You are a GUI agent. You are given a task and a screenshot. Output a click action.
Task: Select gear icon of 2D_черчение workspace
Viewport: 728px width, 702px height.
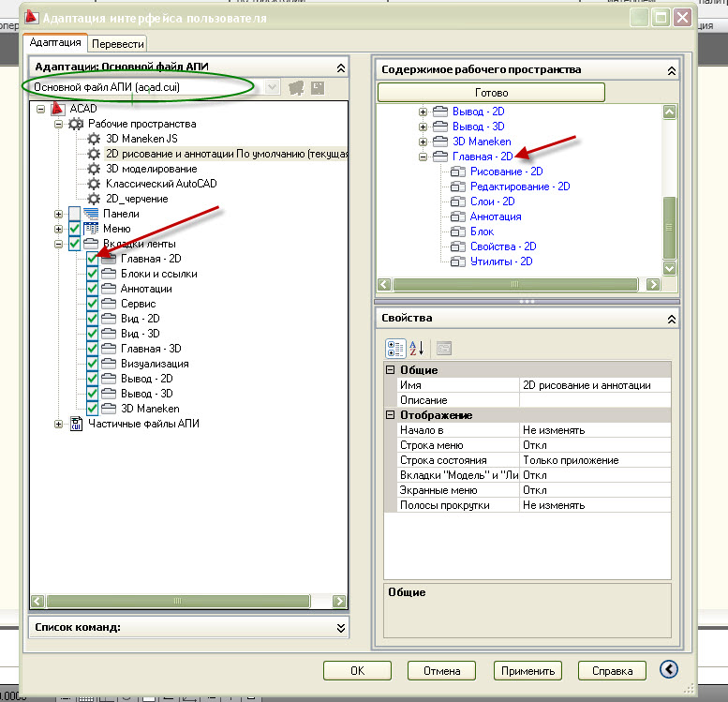94,199
